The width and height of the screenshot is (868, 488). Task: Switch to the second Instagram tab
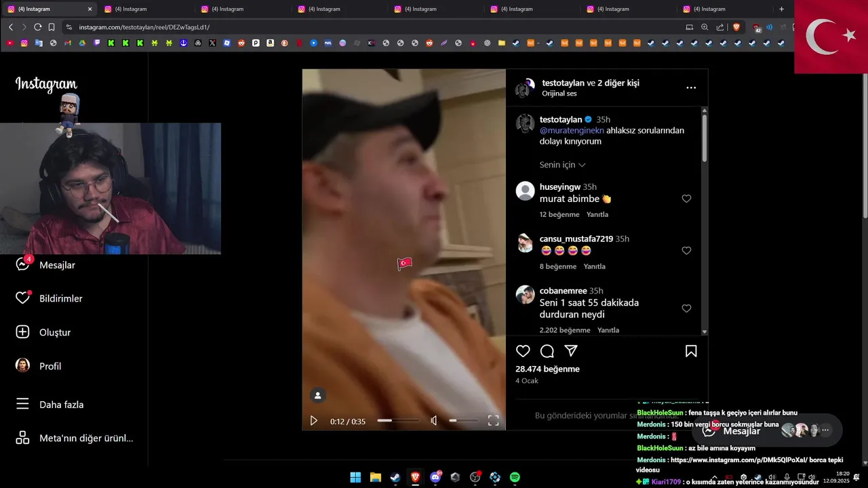click(x=145, y=9)
